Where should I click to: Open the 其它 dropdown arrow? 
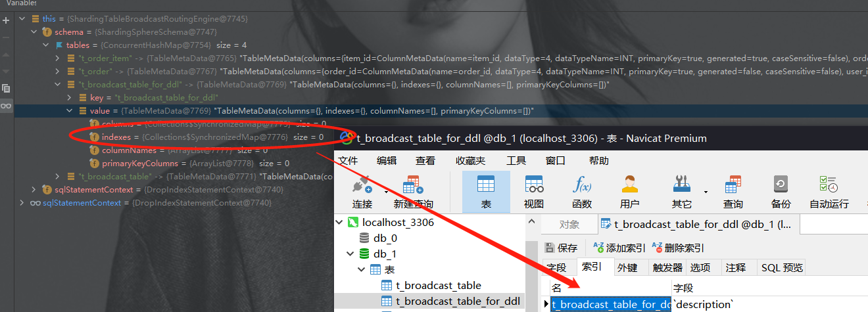tap(705, 191)
